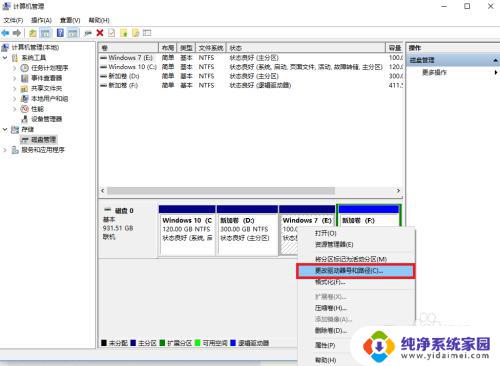Click the 计算机管理(本地) root node icon
The height and width of the screenshot is (366, 500).
pyautogui.click(x=5, y=47)
